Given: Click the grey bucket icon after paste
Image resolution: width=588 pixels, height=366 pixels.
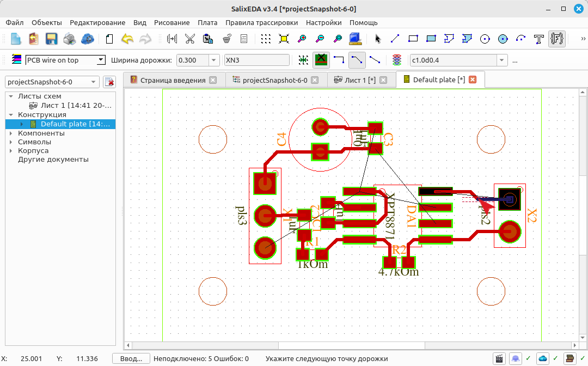Looking at the screenshot, I should (226, 39).
